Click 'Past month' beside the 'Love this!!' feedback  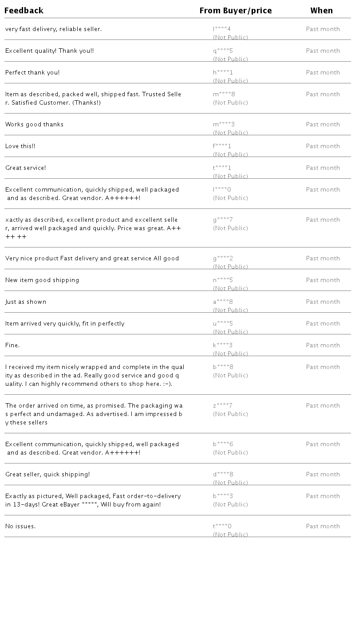[x=323, y=146]
